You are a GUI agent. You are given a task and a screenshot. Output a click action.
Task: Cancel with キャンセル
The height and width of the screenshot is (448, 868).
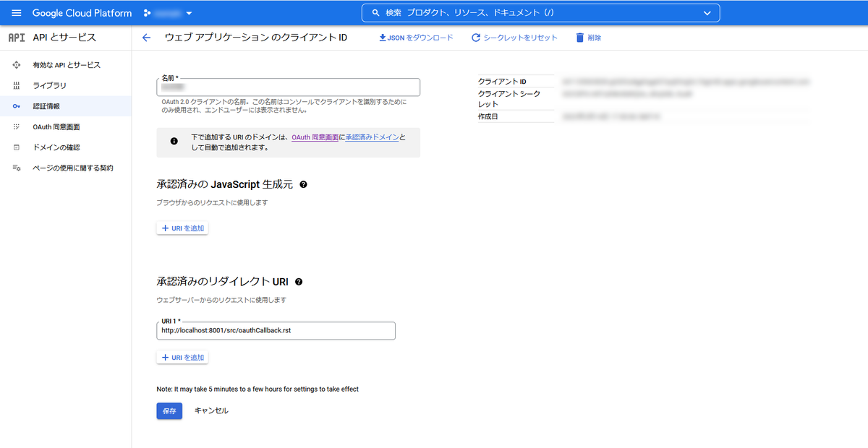pyautogui.click(x=211, y=410)
